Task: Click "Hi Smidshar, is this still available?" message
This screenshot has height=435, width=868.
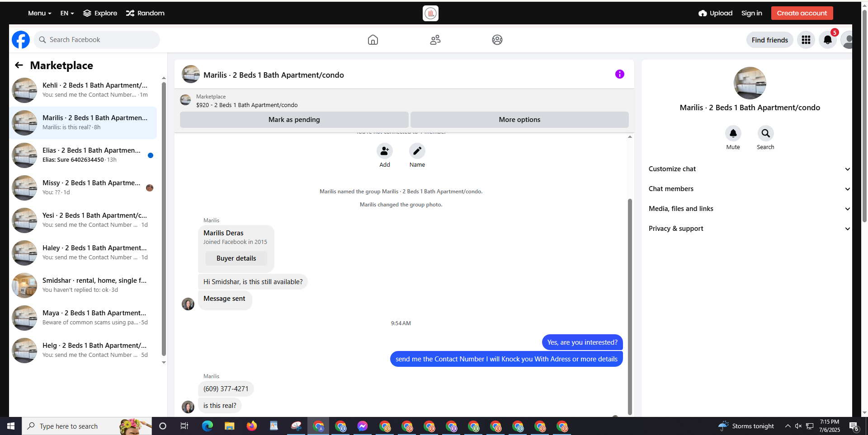Action: (x=253, y=282)
